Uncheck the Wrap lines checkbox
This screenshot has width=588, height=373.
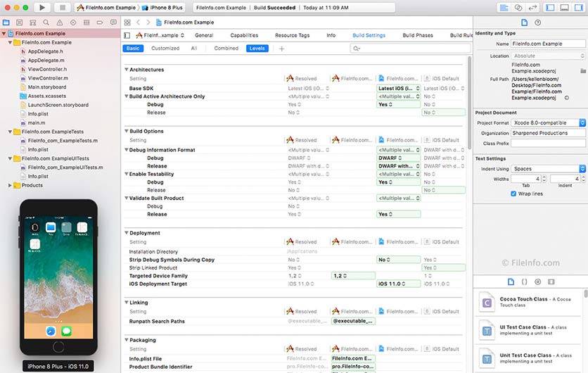(513, 194)
